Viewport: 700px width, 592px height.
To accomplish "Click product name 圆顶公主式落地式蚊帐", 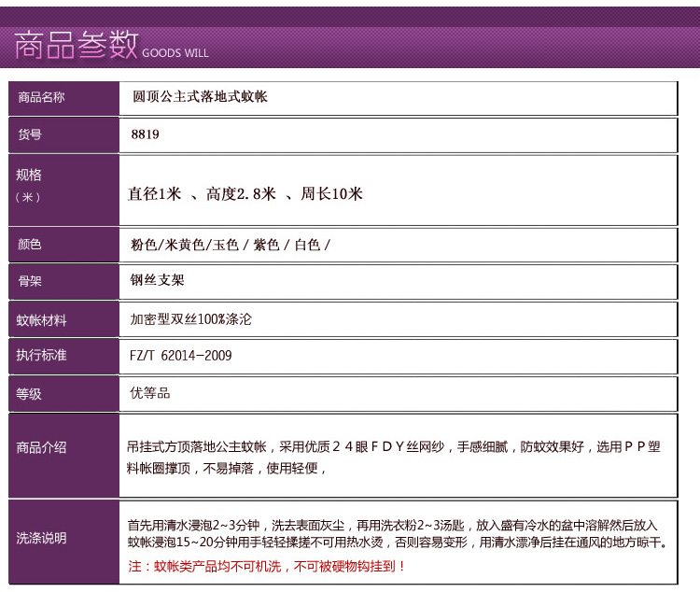I will 200,96.
